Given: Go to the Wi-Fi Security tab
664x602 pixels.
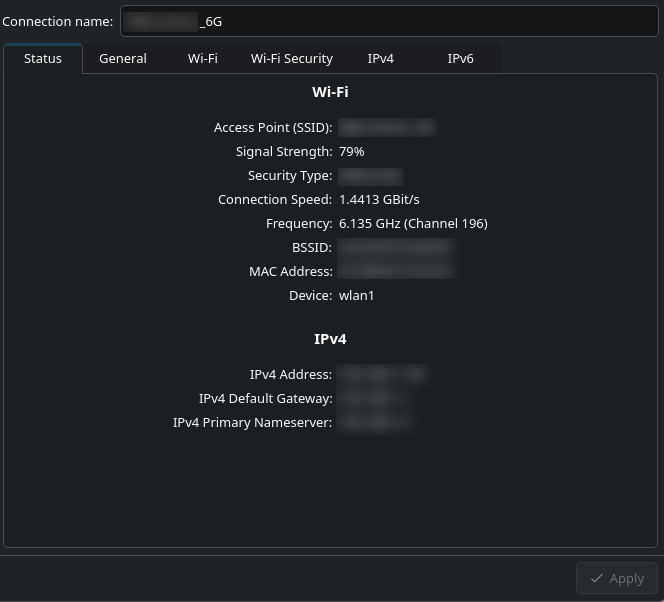Looking at the screenshot, I should [x=291, y=59].
